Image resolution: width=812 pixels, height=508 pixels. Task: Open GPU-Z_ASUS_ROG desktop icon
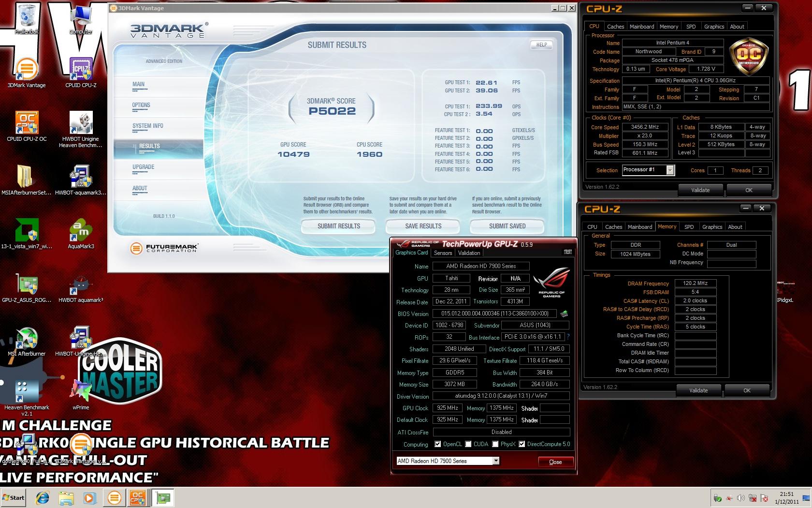(x=27, y=287)
